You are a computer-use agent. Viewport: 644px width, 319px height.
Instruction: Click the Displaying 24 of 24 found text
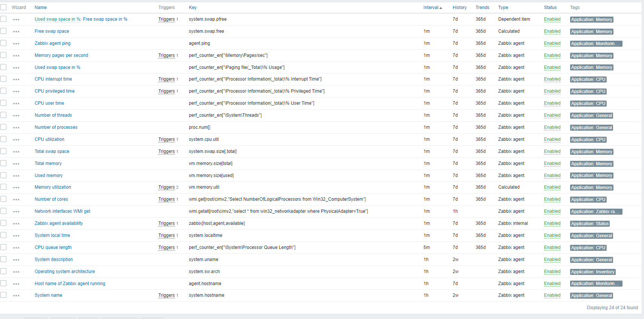coord(612,308)
